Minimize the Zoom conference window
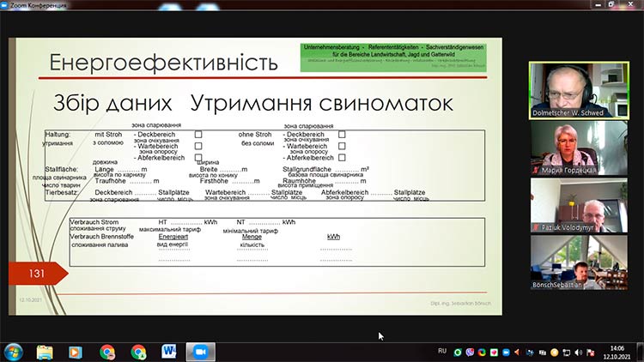The height and width of the screenshot is (362, 644). click(598, 4)
